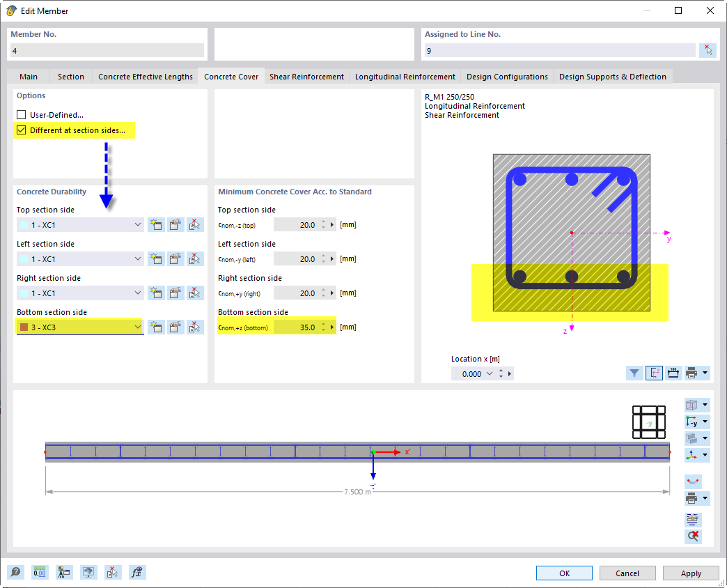727x588 pixels.
Task: Click the left cover 20.0 value field
Action: (296, 259)
